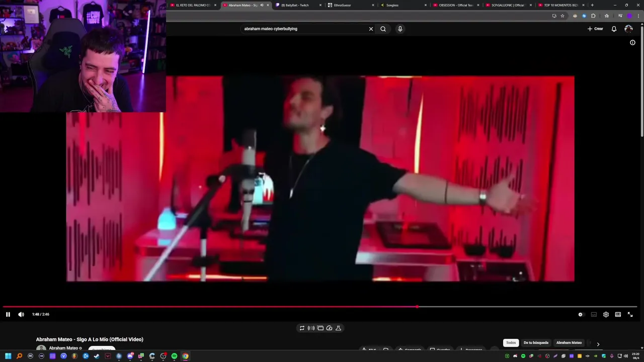Click the flask experiments icon below player
The image size is (644, 362).
[338, 328]
